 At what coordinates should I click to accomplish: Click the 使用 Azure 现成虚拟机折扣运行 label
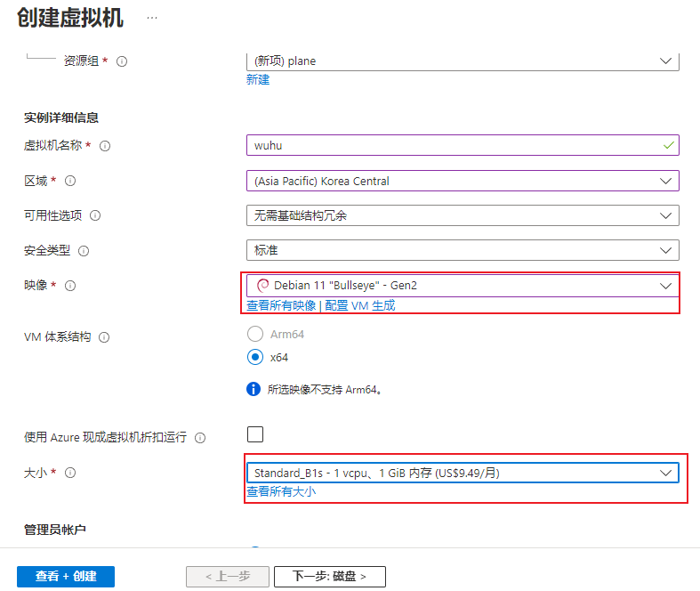pos(105,437)
